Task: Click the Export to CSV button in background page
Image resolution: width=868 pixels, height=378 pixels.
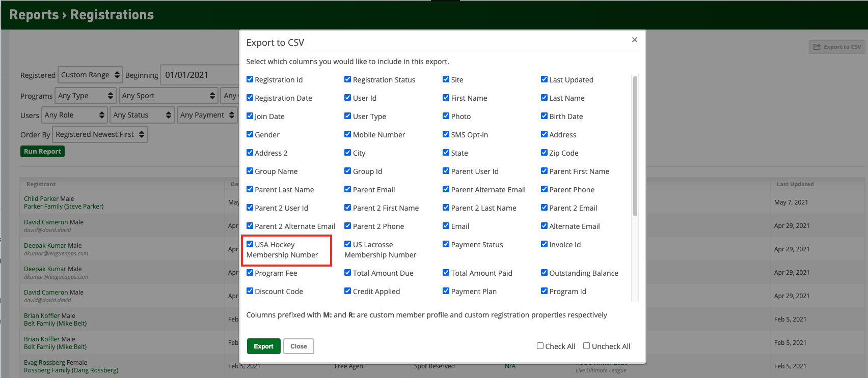Action: pyautogui.click(x=837, y=47)
